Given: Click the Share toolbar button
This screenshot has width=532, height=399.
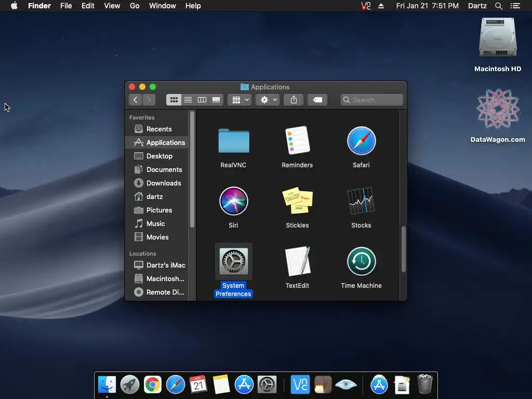Looking at the screenshot, I should click(294, 100).
